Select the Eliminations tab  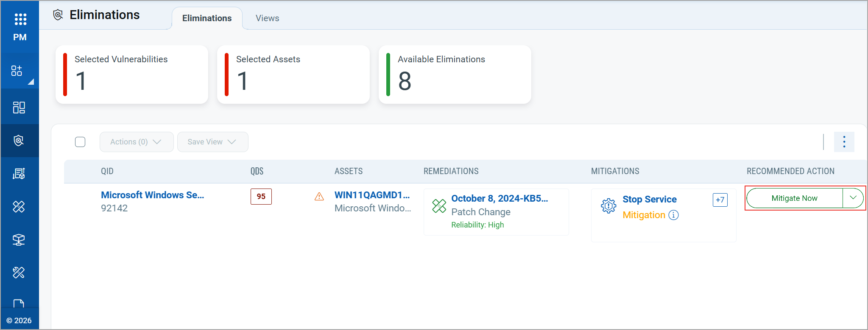point(207,18)
